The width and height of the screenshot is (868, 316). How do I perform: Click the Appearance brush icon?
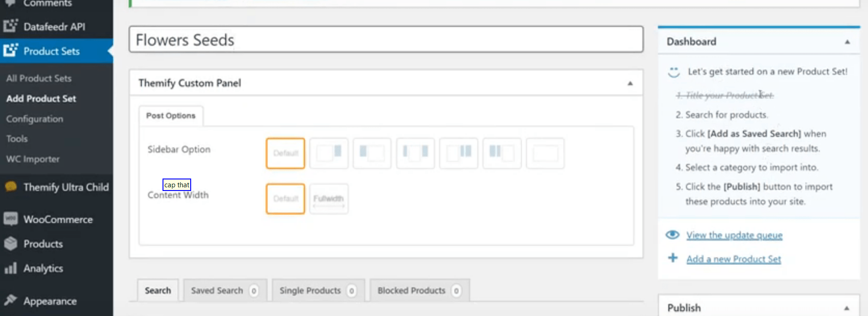click(12, 301)
